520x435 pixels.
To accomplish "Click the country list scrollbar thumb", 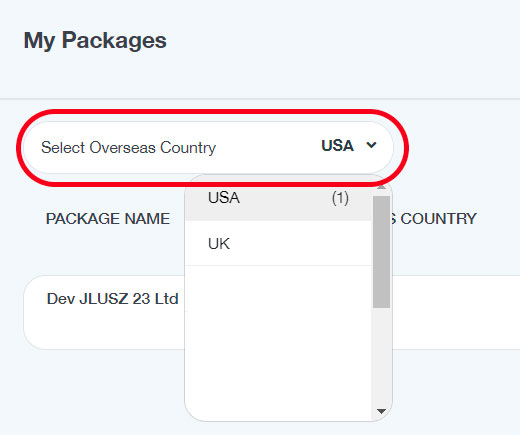I will point(381,252).
